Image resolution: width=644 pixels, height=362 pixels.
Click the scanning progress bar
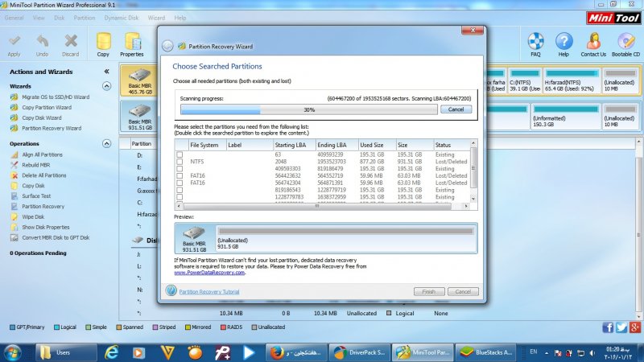(309, 109)
